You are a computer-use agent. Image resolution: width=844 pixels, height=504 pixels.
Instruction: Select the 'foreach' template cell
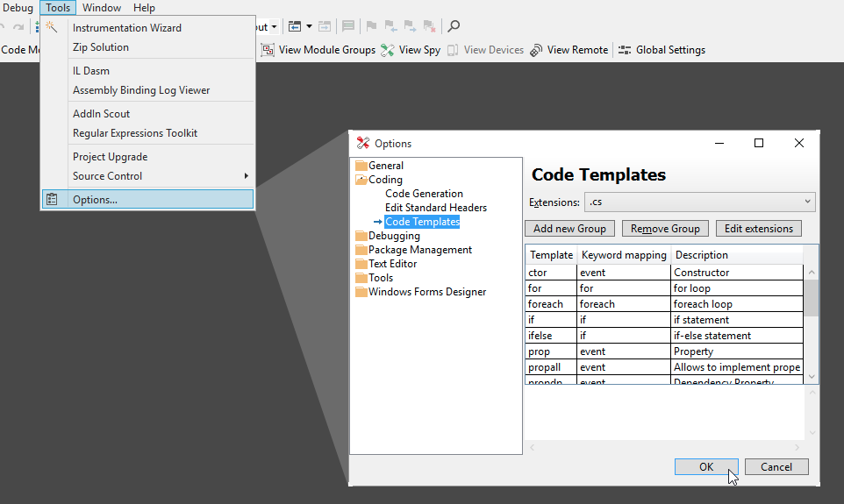point(551,304)
